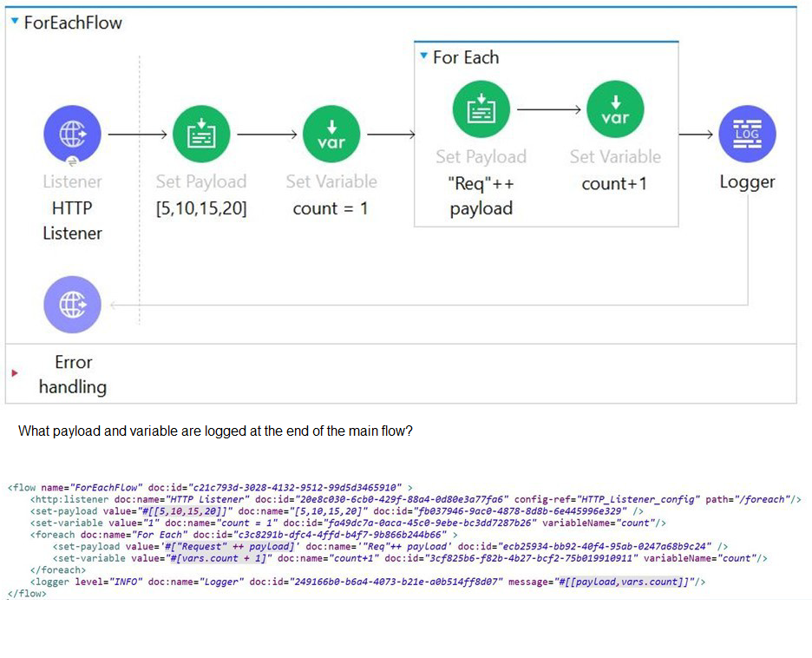Image resolution: width=812 pixels, height=658 pixels.
Task: Click the [5,10,15,20] label text
Action: point(201,208)
